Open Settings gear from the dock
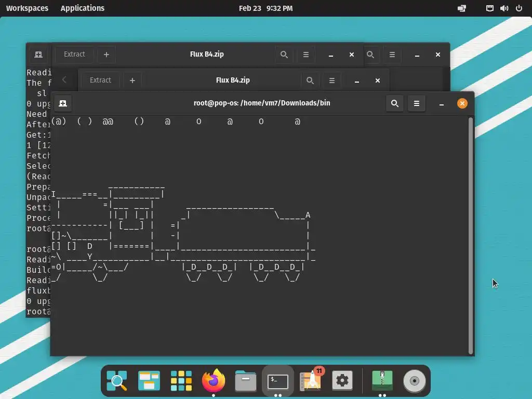The image size is (532, 399). tap(342, 381)
